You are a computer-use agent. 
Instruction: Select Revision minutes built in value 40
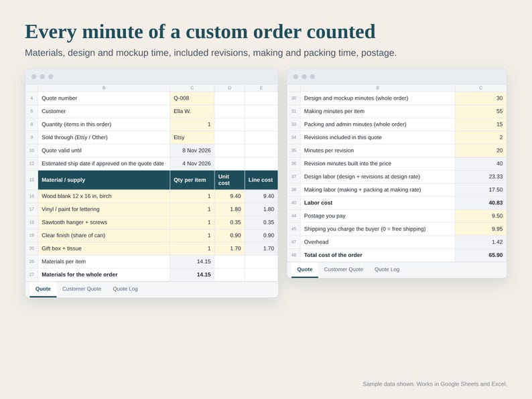coord(481,163)
